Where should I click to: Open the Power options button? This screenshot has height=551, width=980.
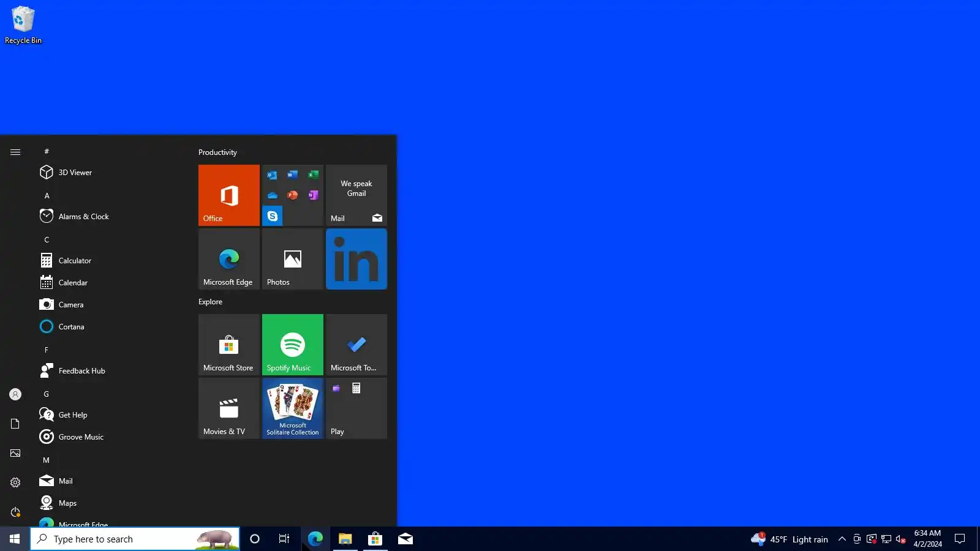pyautogui.click(x=15, y=512)
